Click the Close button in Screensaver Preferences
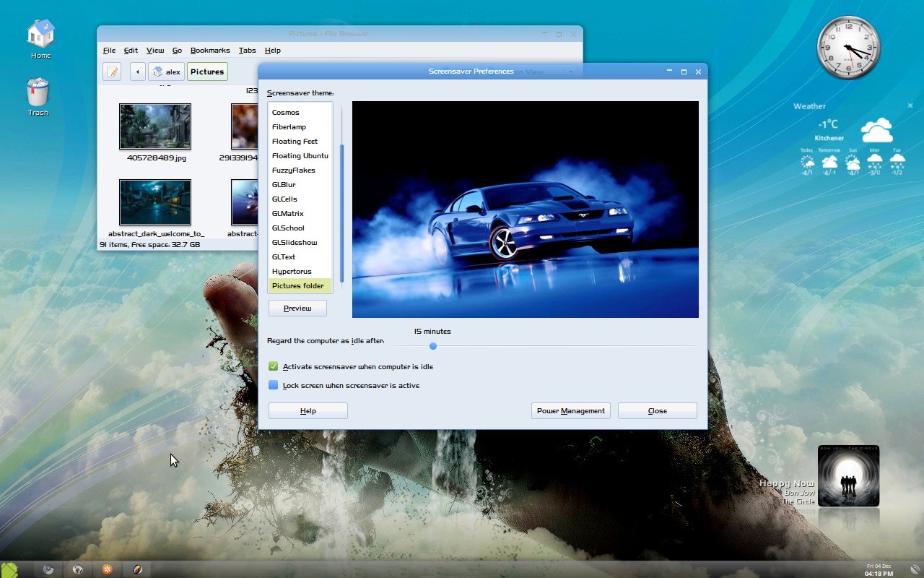 click(658, 411)
